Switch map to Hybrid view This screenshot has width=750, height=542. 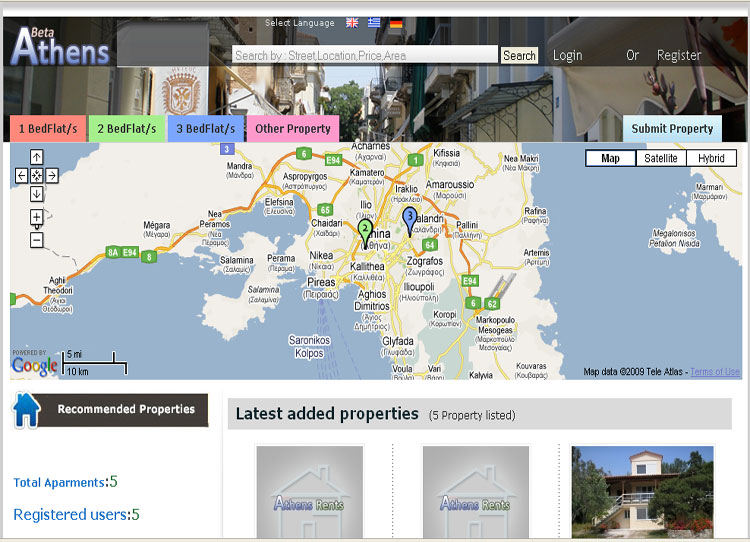coord(711,158)
